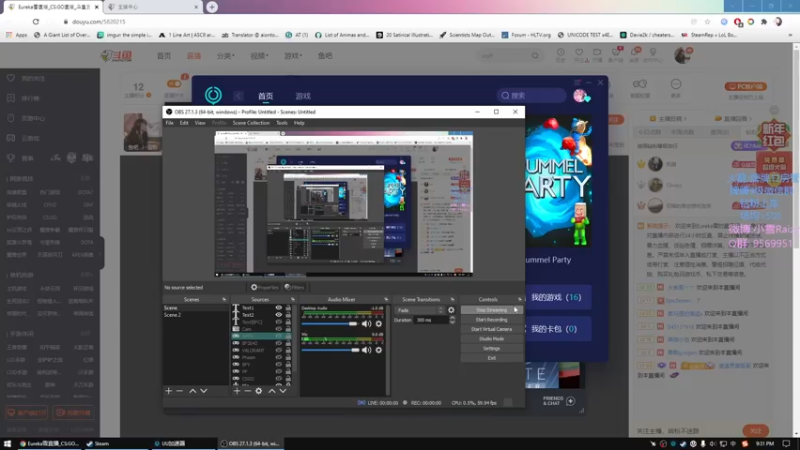The height and width of the screenshot is (450, 800).
Task: Remove selected source with minus icon
Action: (247, 391)
